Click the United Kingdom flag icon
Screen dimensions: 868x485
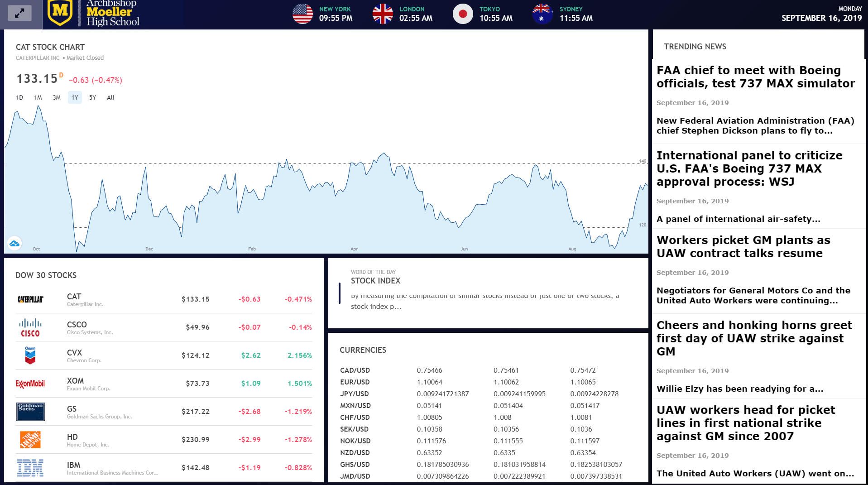pyautogui.click(x=383, y=14)
